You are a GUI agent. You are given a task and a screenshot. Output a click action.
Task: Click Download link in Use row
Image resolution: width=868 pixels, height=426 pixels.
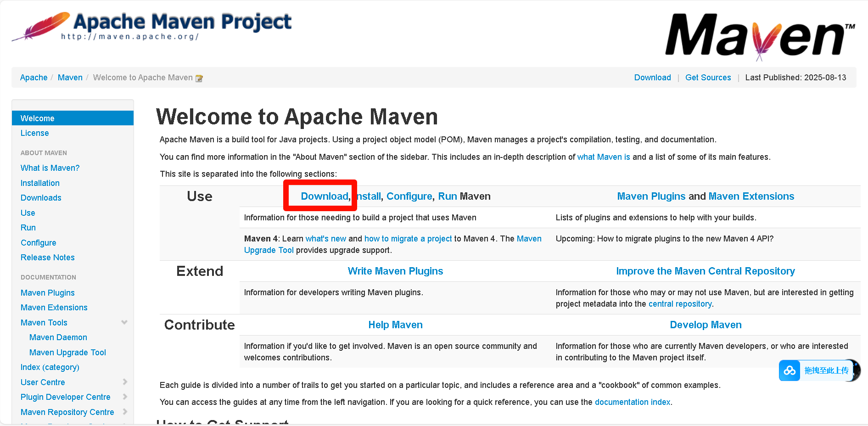[325, 196]
